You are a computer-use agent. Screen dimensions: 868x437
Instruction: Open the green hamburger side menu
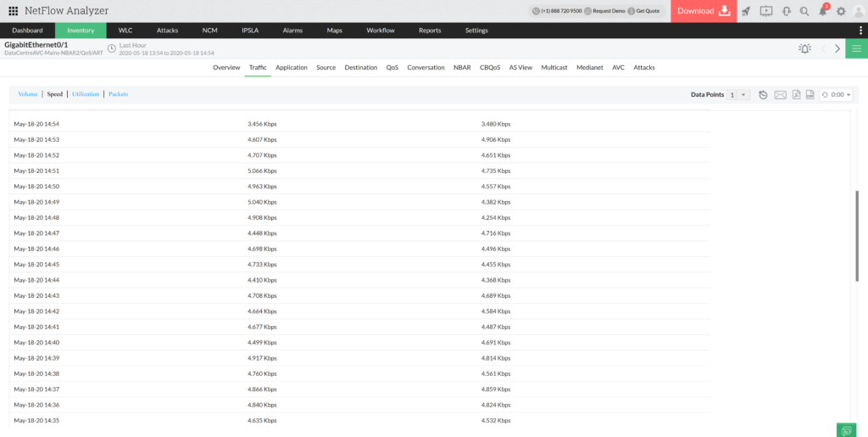856,48
